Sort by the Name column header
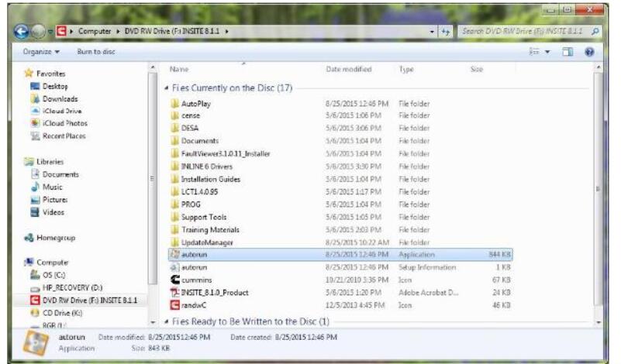Image resolution: width=621 pixels, height=364 pixels. [x=179, y=69]
